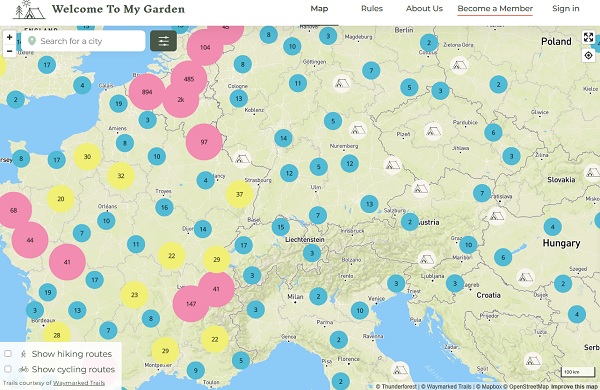This screenshot has width=600, height=390.
Task: Click the pink 104 garden cluster
Action: [205, 47]
